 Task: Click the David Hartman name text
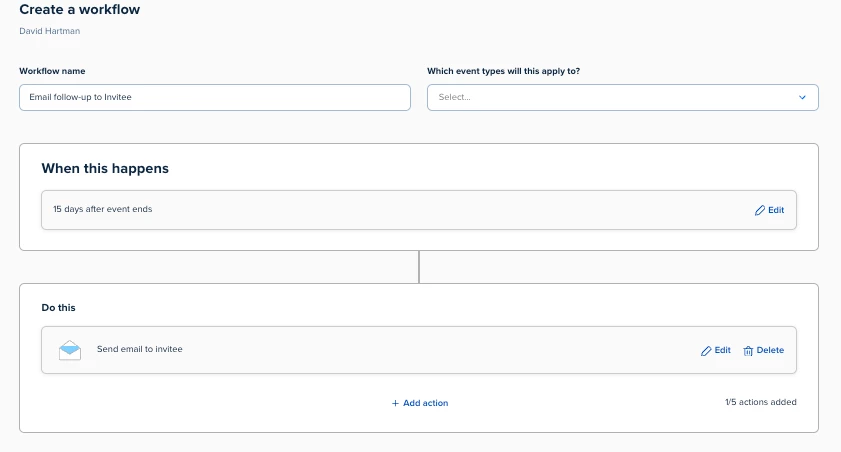[49, 31]
